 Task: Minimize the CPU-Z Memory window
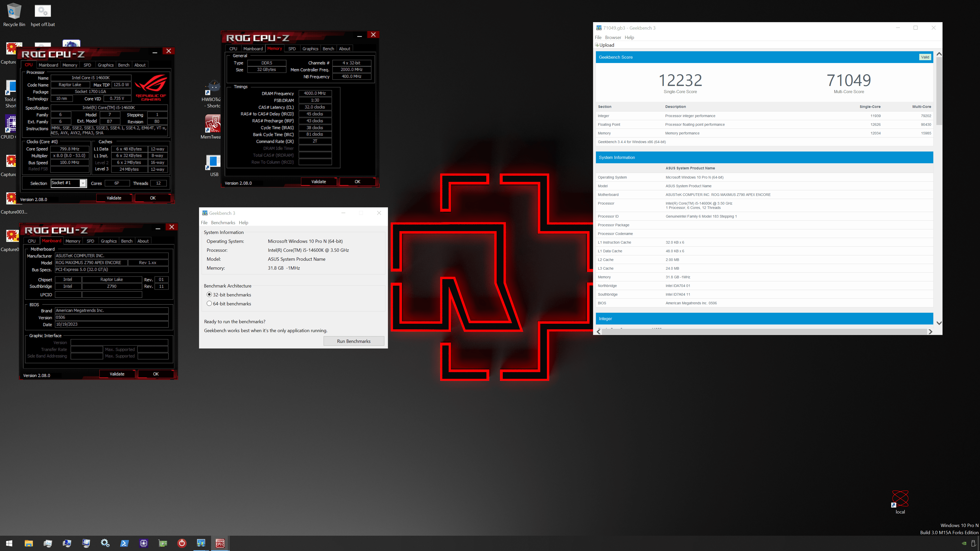(359, 36)
